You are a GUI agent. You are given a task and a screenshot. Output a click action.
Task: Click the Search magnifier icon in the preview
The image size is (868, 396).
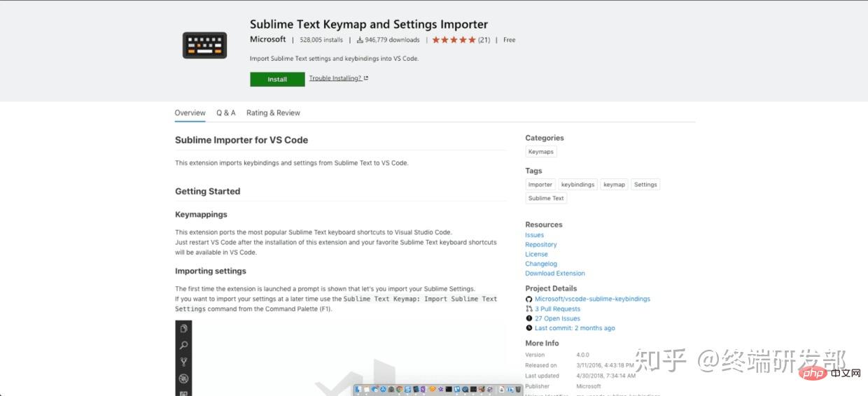[x=183, y=345]
